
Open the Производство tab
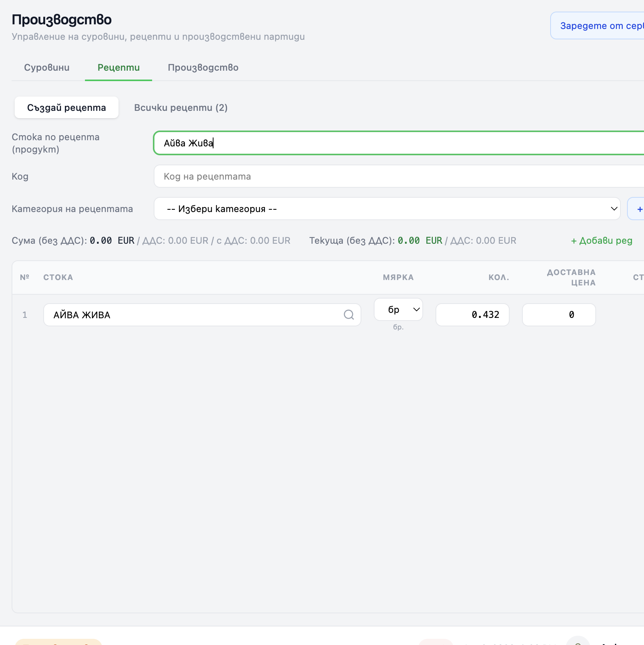click(x=203, y=68)
